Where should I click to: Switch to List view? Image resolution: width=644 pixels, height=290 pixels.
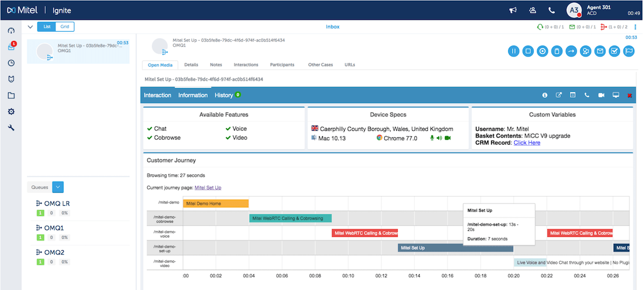point(47,27)
